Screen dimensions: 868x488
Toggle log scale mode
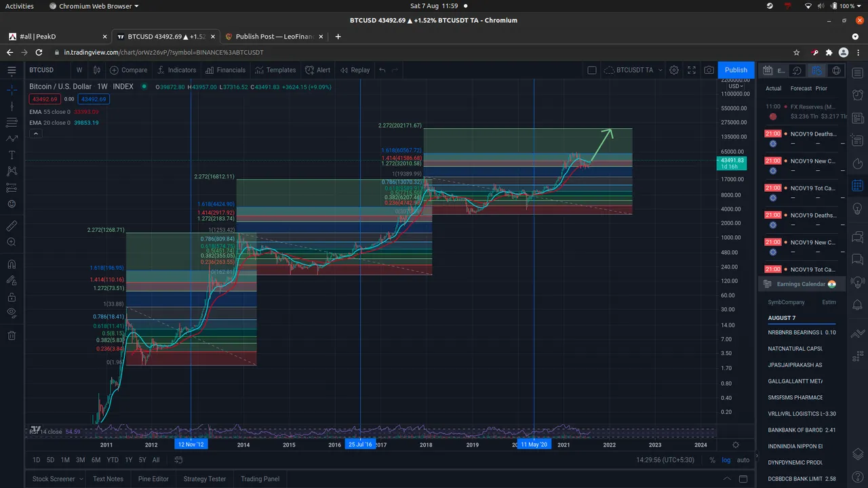(726, 460)
